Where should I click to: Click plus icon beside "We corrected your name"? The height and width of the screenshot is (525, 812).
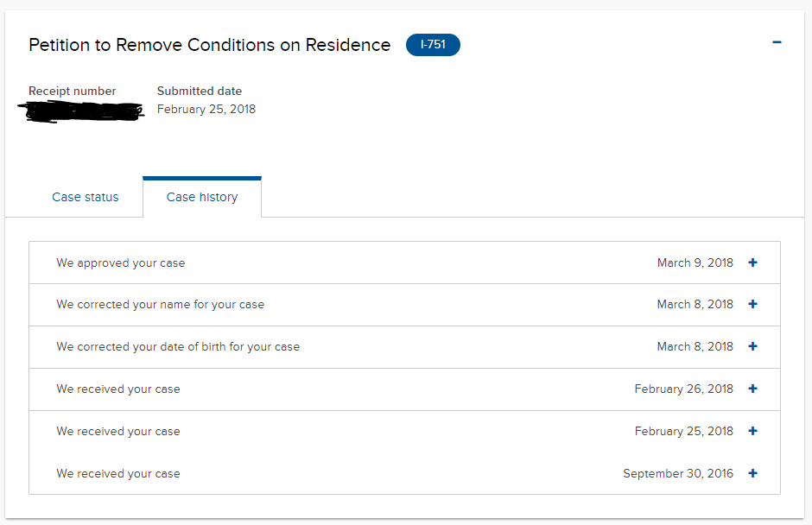coord(752,304)
